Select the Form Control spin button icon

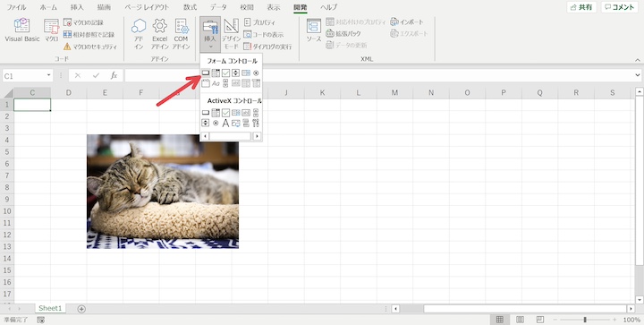(236, 73)
